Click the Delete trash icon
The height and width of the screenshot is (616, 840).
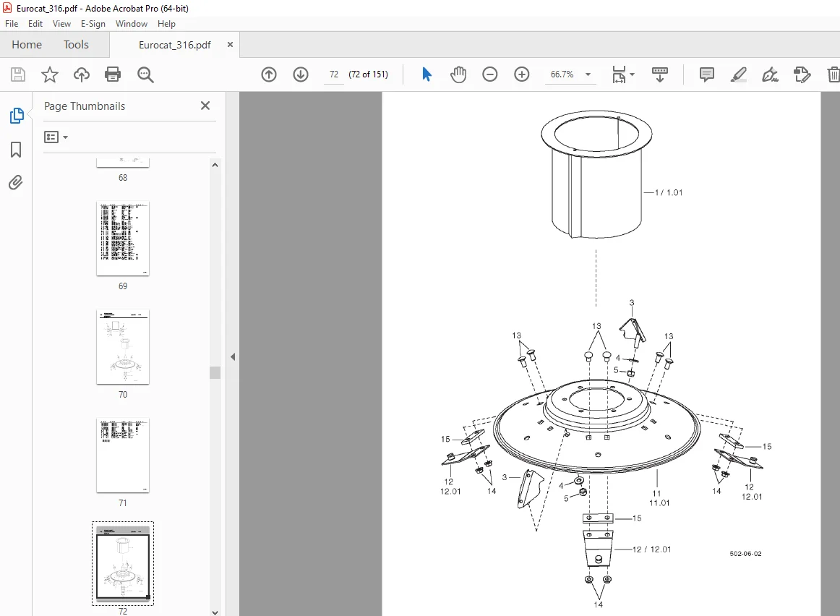833,74
